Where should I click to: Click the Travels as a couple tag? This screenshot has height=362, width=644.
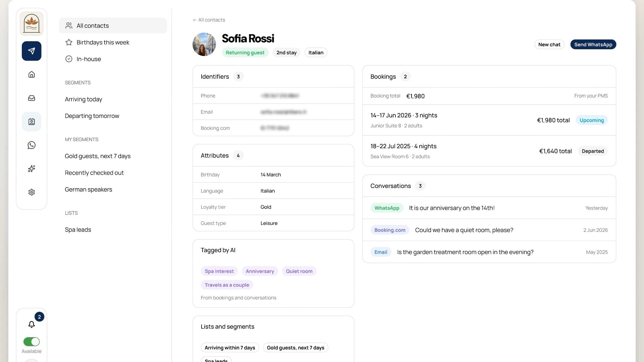click(227, 285)
